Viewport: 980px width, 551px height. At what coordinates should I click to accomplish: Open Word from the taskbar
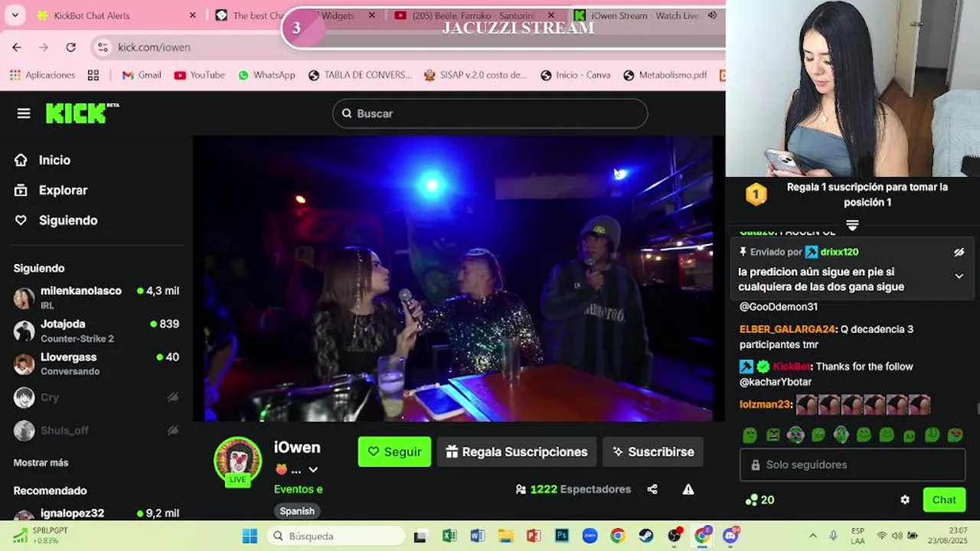pos(478,536)
